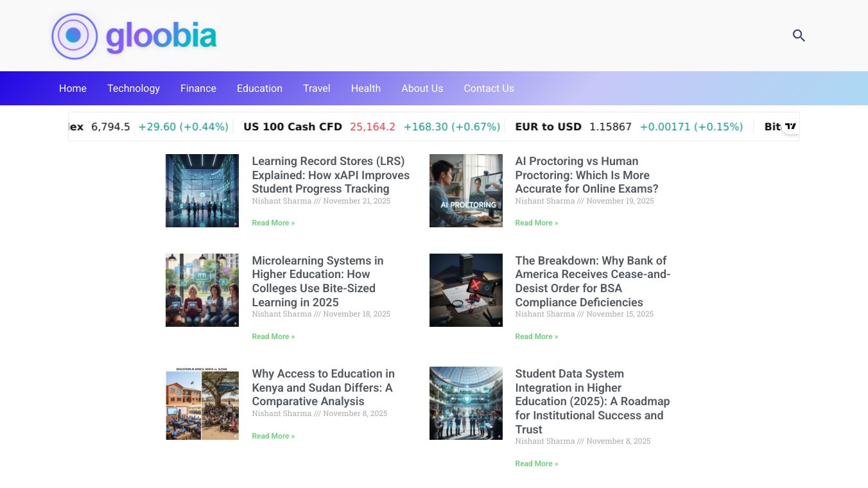Open the Kenya and Sudan education title
The height and width of the screenshot is (488, 868).
point(323,387)
